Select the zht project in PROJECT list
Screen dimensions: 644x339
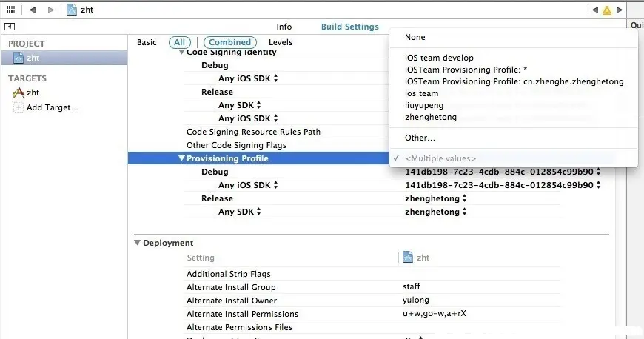64,58
